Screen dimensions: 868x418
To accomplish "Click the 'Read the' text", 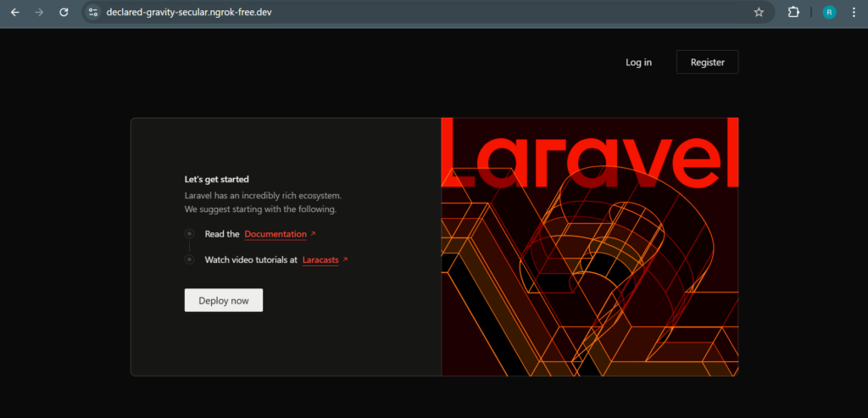I will click(222, 234).
